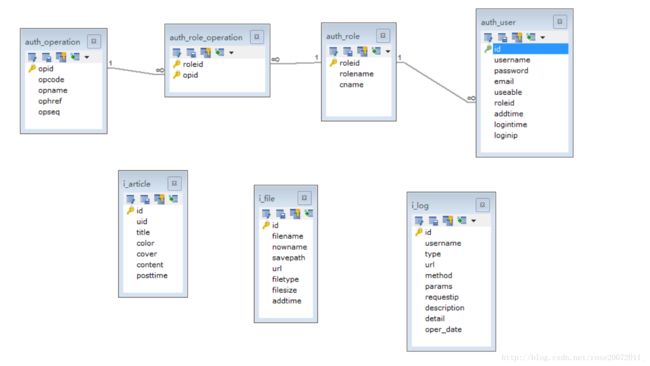Select the savepath column in i_file
The height and width of the screenshot is (366, 650).
tap(289, 258)
